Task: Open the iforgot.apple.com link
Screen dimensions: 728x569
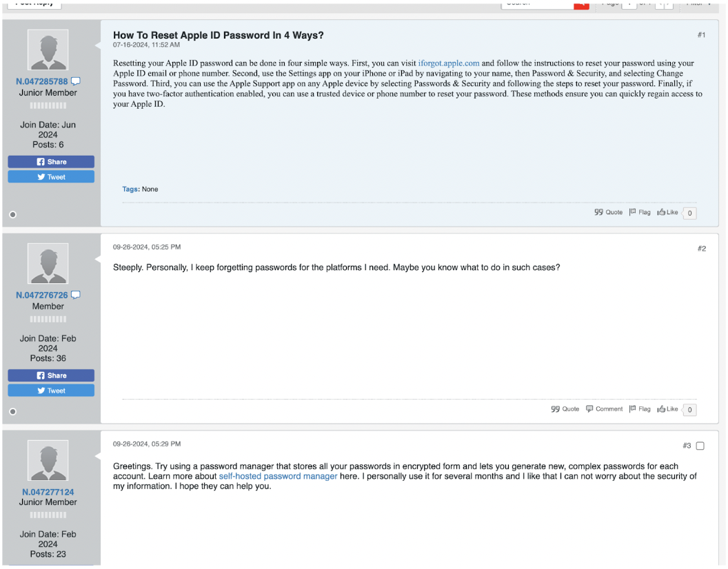Action: point(448,63)
